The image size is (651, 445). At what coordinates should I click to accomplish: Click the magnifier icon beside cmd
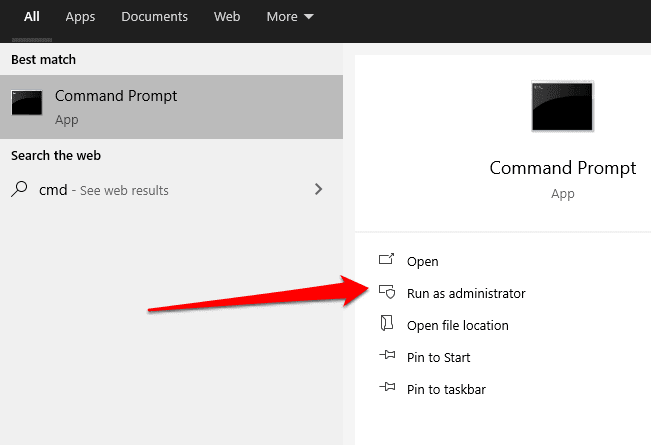(x=20, y=190)
